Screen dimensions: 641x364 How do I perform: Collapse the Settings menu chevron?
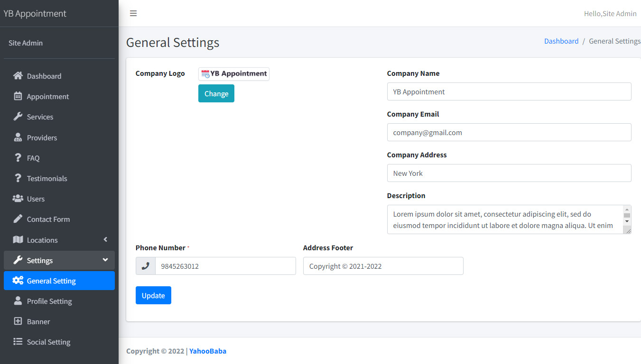105,260
